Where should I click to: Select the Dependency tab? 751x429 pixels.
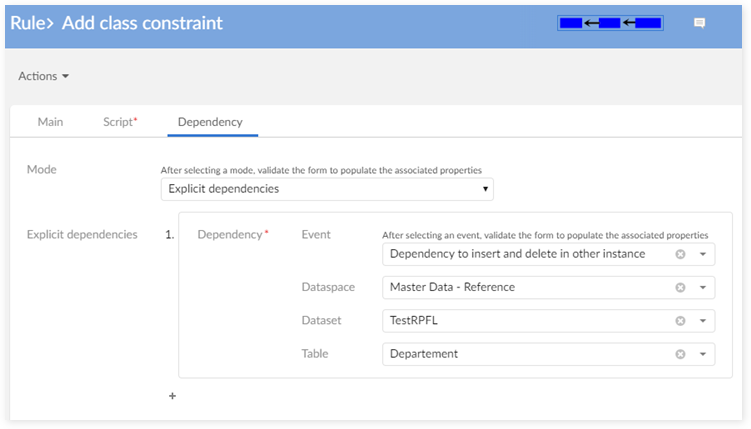(210, 122)
